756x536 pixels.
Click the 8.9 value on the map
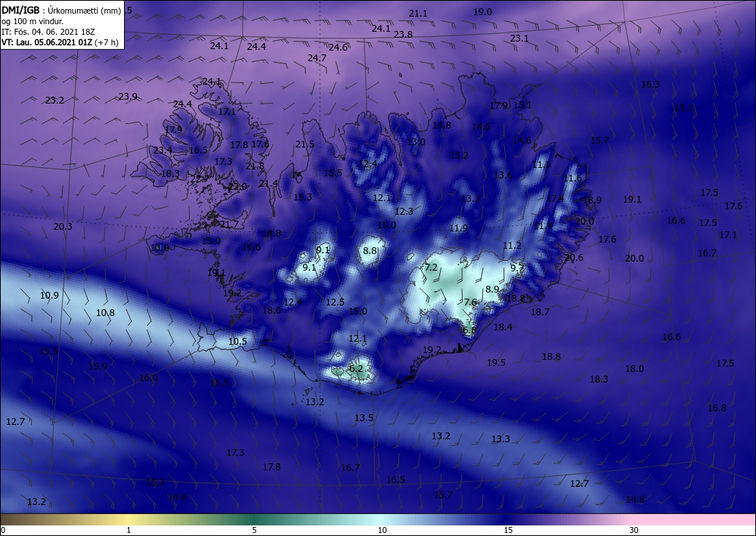click(x=492, y=289)
